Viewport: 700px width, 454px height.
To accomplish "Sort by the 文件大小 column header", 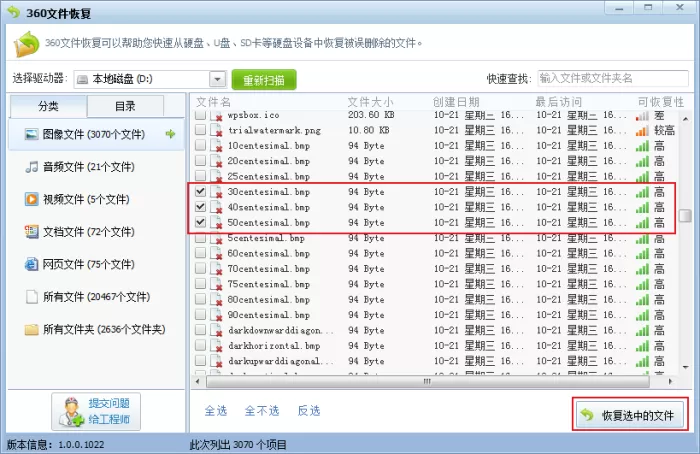I will coord(371,102).
